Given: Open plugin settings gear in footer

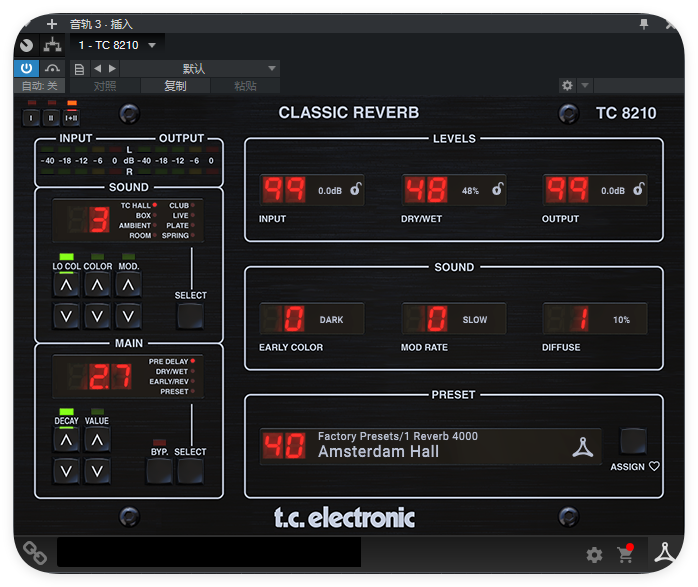Looking at the screenshot, I should 594,555.
